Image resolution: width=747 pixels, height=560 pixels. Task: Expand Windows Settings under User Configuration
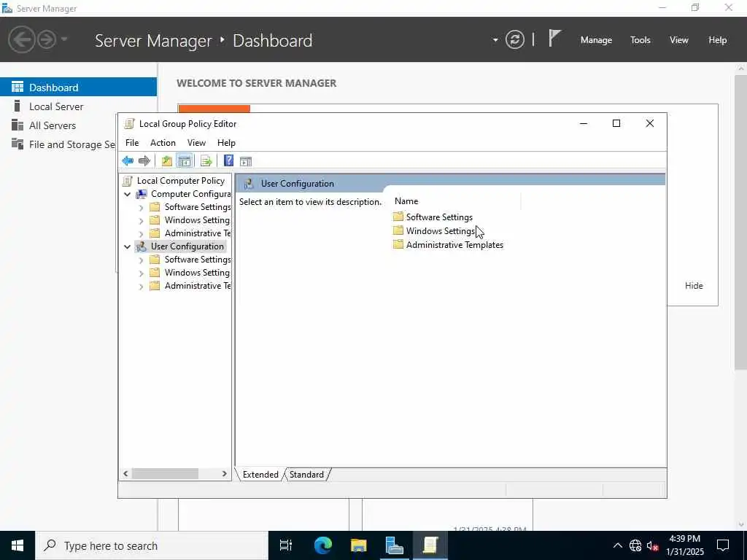[x=141, y=273]
